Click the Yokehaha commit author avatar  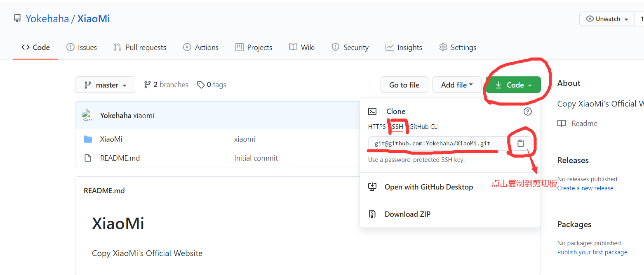point(87,116)
